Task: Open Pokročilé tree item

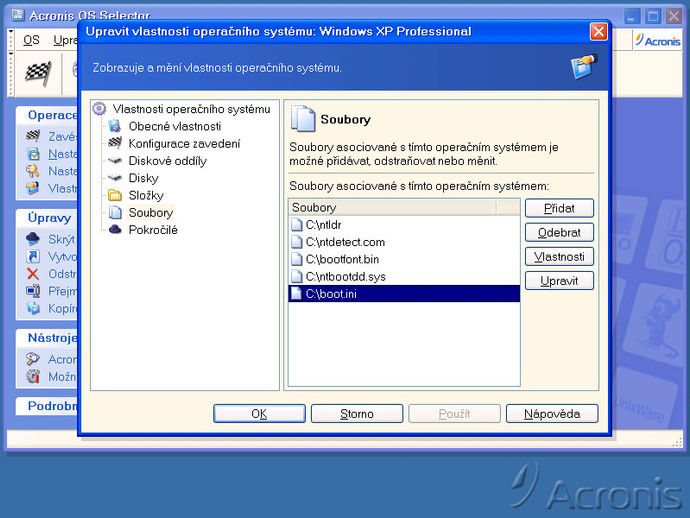Action: 153,230
